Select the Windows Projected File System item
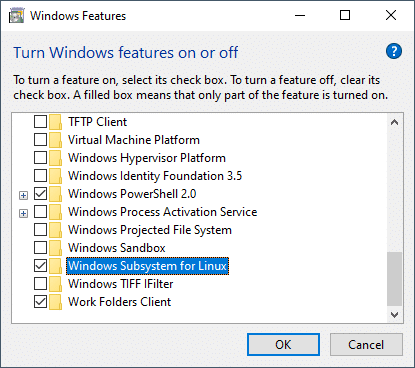 coord(150,230)
